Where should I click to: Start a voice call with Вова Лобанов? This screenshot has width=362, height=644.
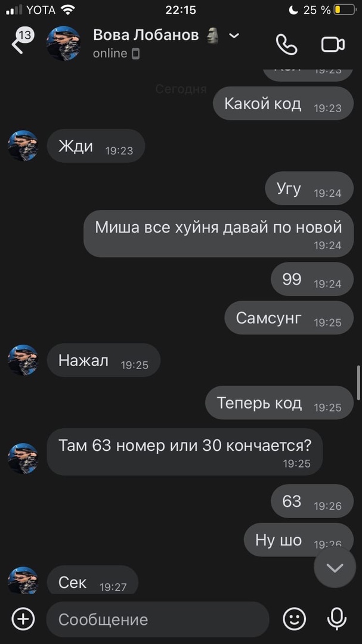[286, 44]
